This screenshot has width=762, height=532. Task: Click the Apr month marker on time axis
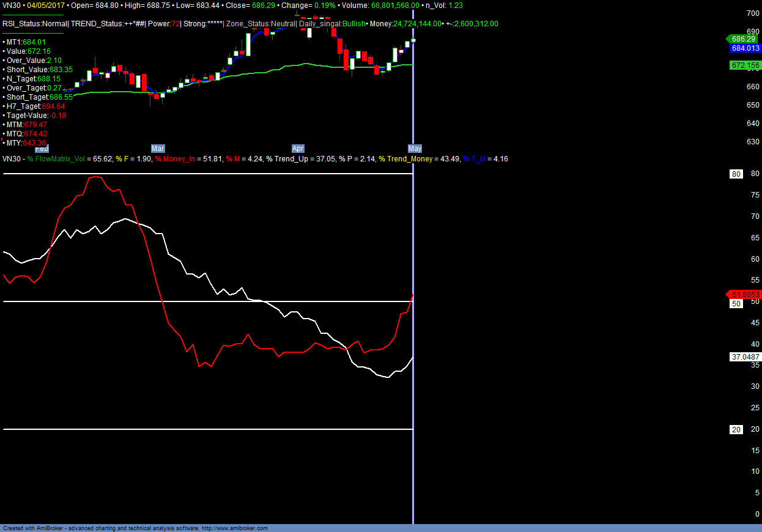tap(298, 149)
